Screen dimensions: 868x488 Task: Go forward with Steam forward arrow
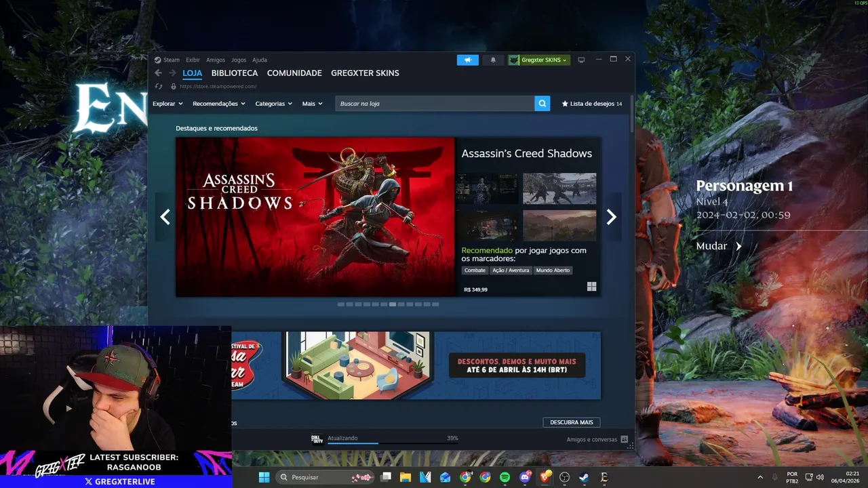tap(172, 73)
